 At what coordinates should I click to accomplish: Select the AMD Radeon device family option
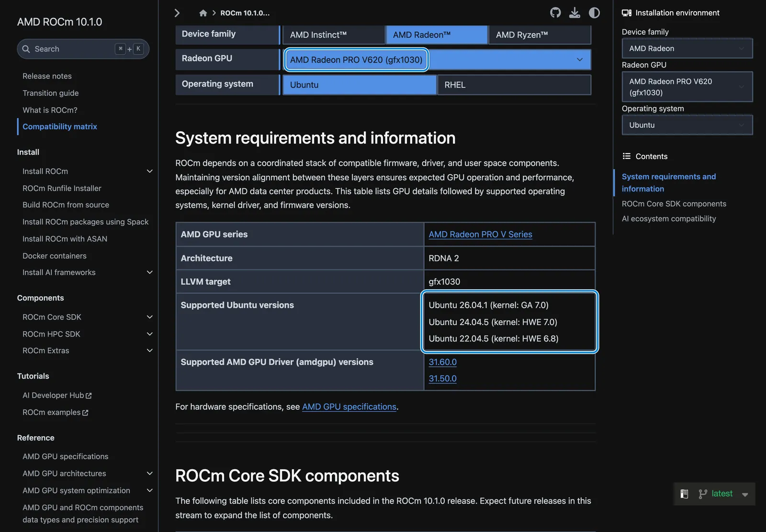point(437,35)
